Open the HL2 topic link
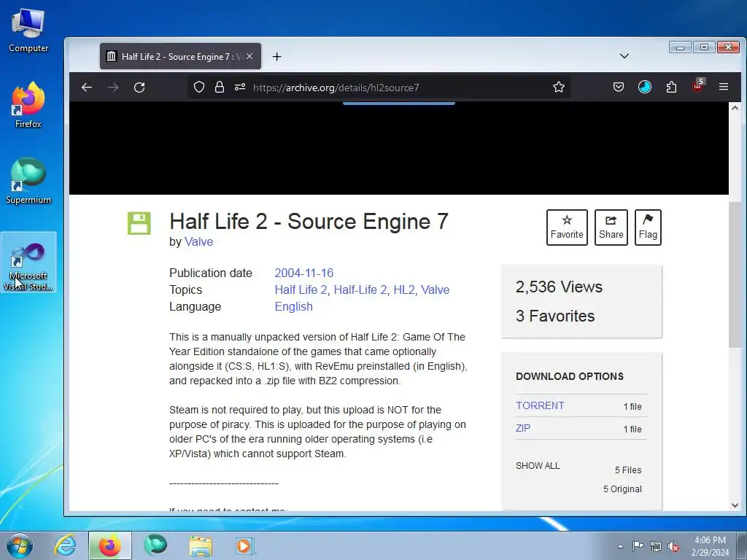 pos(404,289)
